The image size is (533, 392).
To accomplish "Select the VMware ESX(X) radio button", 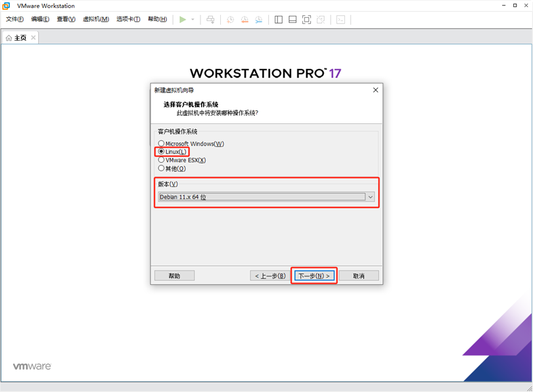I will click(x=161, y=160).
